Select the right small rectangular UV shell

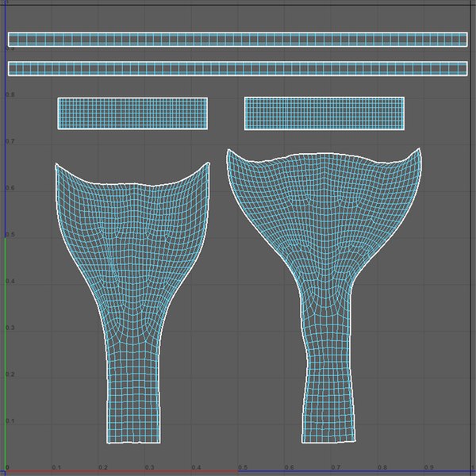[324, 113]
